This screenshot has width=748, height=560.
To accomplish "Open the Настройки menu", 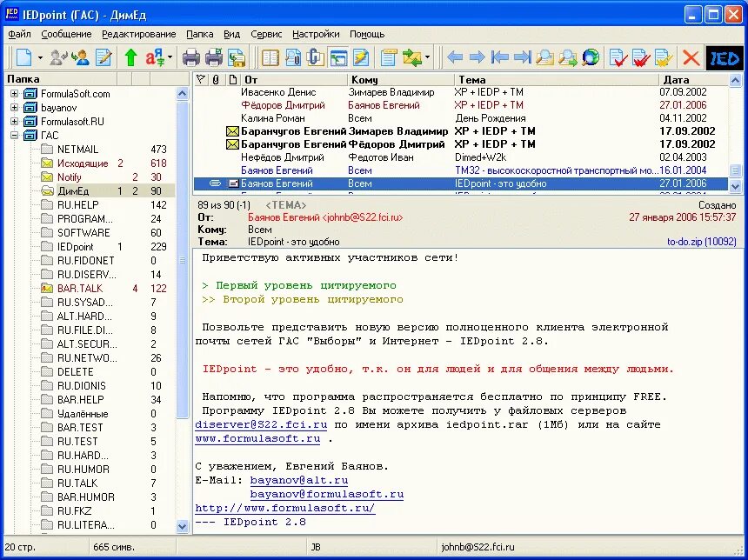I will click(x=316, y=34).
